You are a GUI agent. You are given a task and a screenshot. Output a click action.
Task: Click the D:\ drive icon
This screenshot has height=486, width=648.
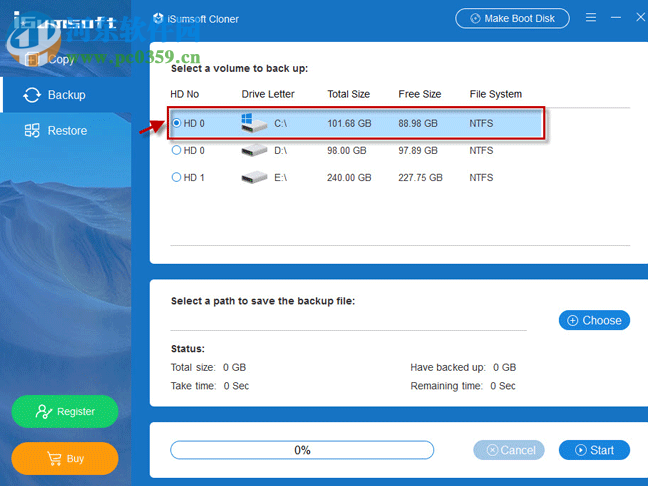(254, 150)
